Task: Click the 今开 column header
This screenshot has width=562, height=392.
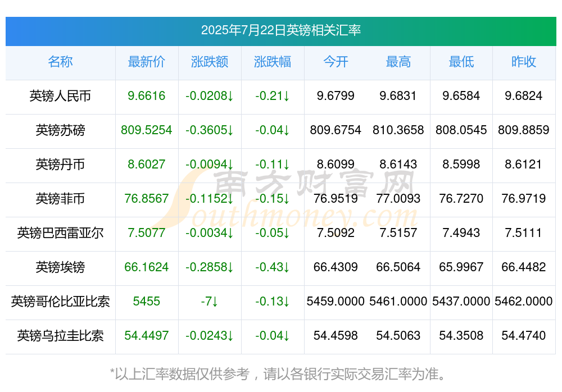Action: (x=336, y=62)
